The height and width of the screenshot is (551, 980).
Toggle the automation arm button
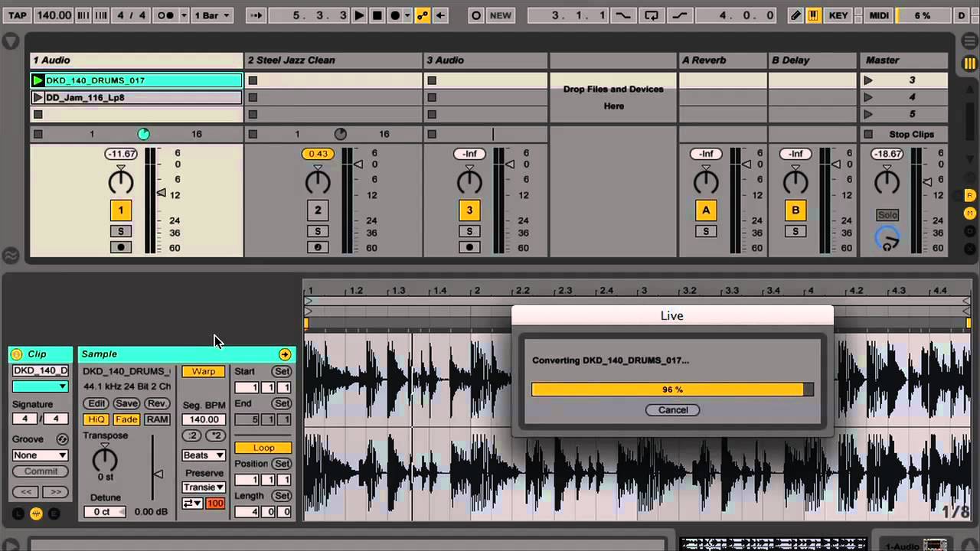click(423, 15)
